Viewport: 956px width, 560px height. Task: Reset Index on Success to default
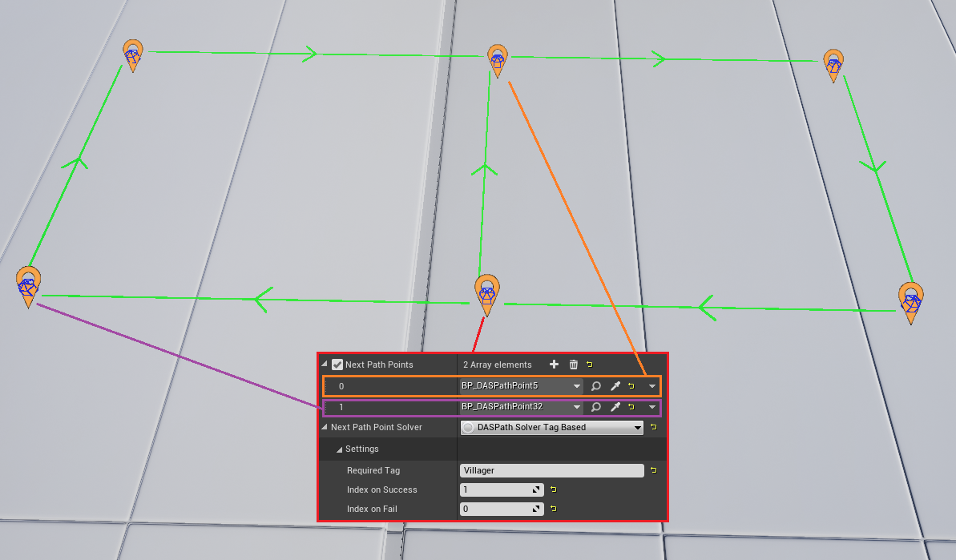coord(553,489)
